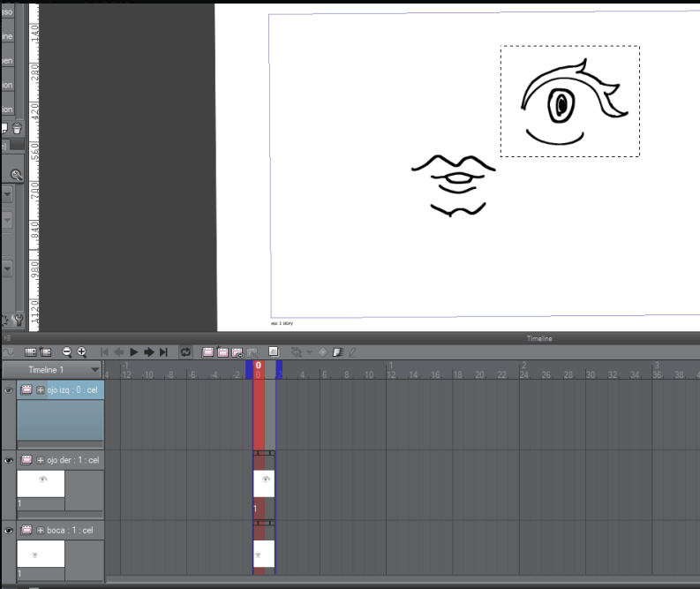Viewport: 700px width, 589px height.
Task: Select the 'boca : 1 : cel' track label
Action: click(70, 531)
